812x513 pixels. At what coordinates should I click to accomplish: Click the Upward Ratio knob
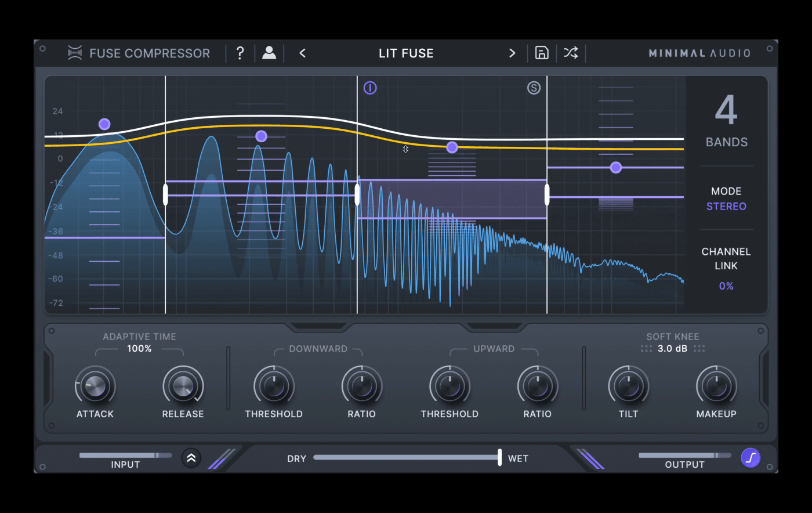(x=538, y=386)
